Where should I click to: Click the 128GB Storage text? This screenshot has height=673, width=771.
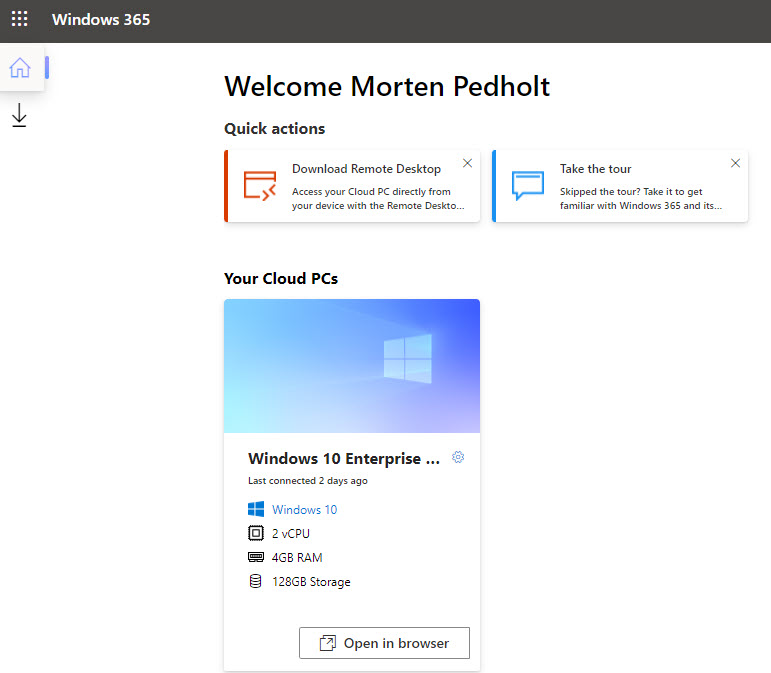pos(311,582)
